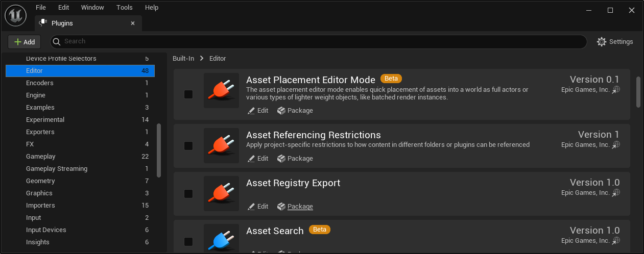
Task: Click Package box icon for Asset Referencing Restrictions
Action: coord(281,159)
